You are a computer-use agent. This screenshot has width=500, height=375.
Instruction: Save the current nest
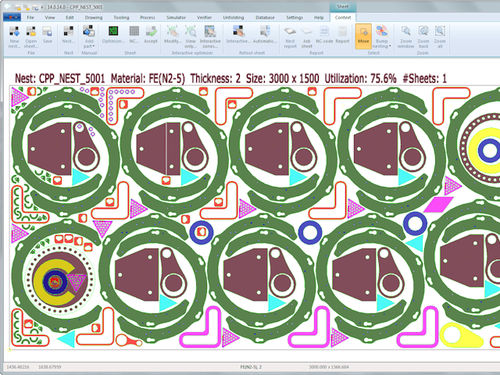[47, 35]
